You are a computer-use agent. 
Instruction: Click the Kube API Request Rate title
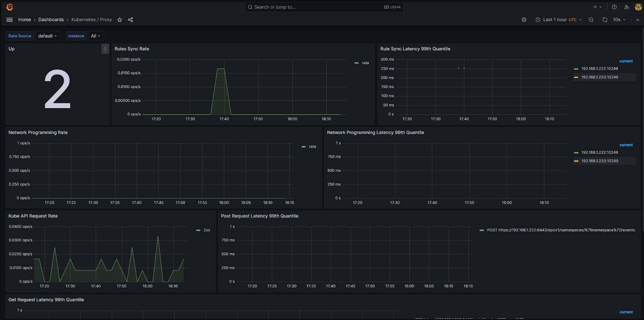pyautogui.click(x=33, y=216)
